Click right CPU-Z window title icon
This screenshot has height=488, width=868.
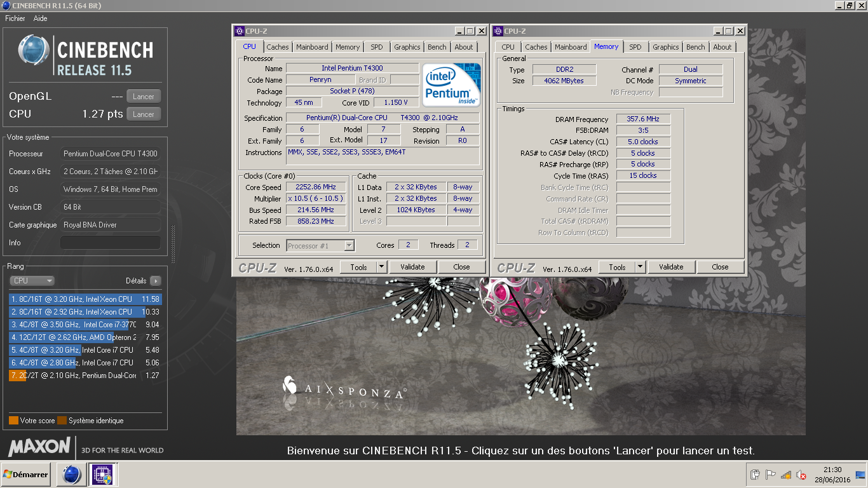(498, 31)
